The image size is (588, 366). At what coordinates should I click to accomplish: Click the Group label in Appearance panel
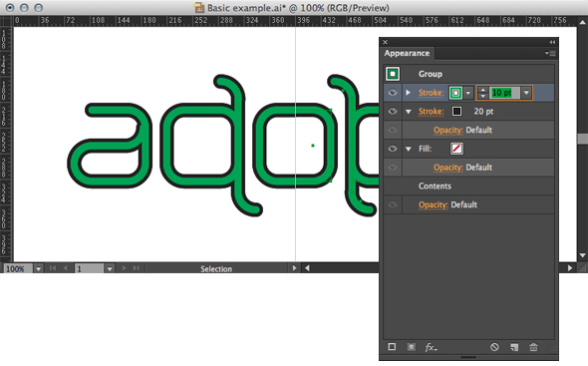pyautogui.click(x=431, y=74)
